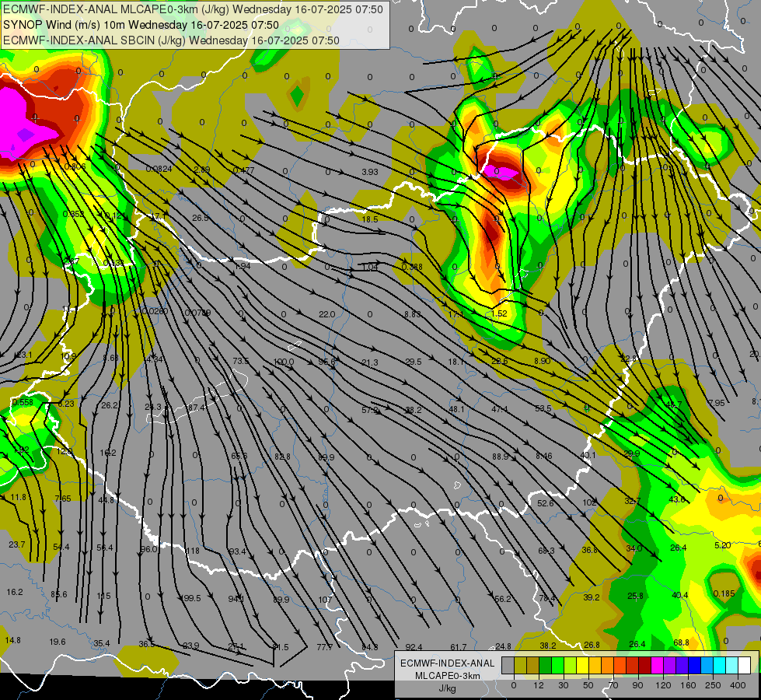Click the map value 18.5
Image resolution: width=761 pixels, height=700 pixels.
coord(370,219)
